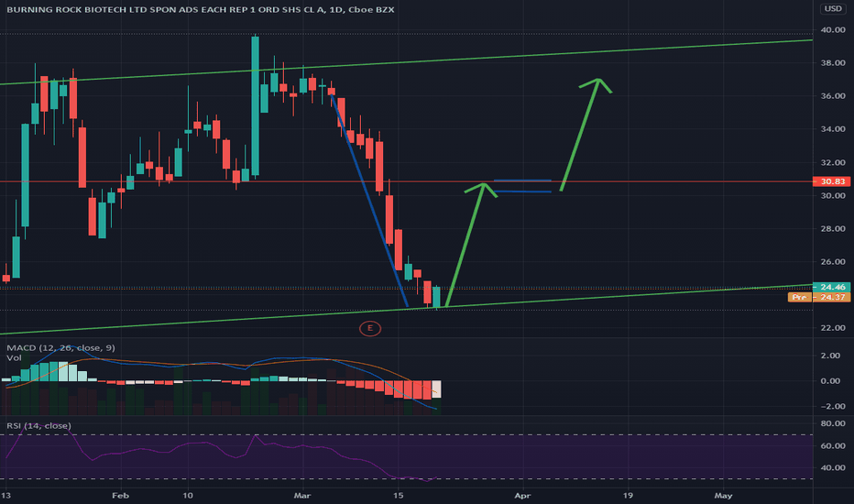
Task: Select the tall green candle reaching 39.50
Action: [255, 106]
